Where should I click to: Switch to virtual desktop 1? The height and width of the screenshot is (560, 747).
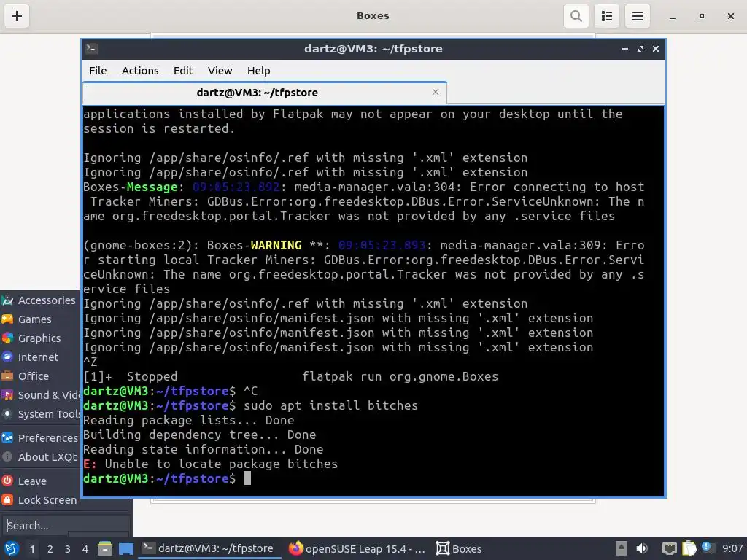32,549
